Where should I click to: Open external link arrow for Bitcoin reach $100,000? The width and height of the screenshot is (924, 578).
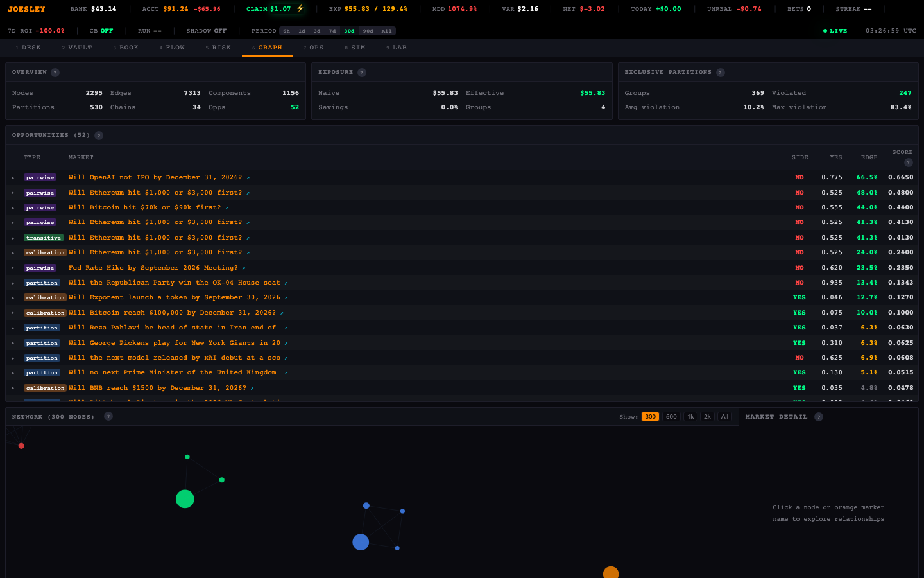click(282, 313)
